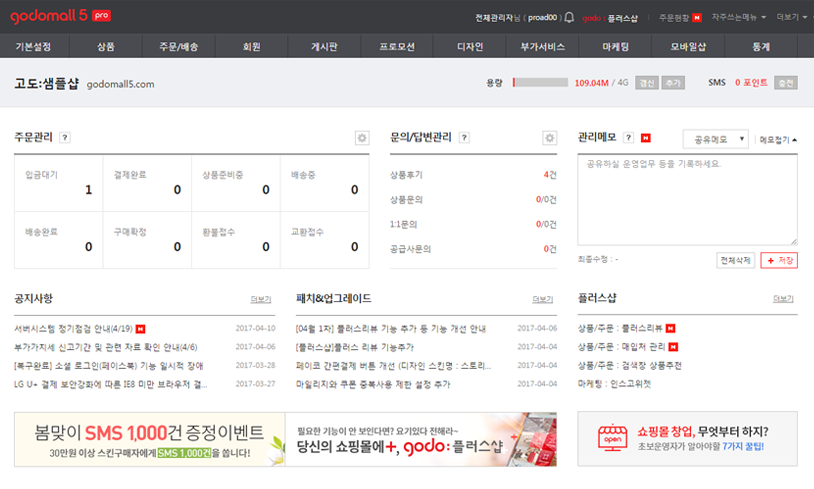Open the 쇼핑몰 창업 무엇부터 하지 banner
814x489 pixels.
coord(687,439)
